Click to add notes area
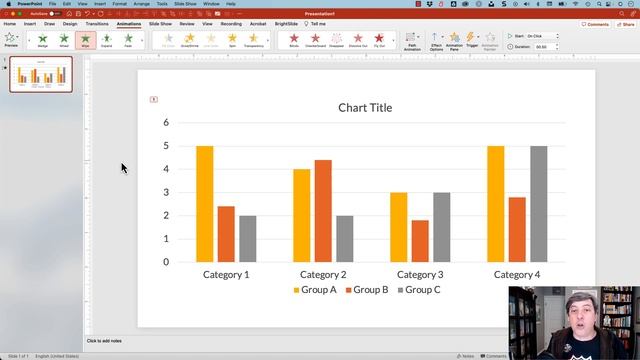 [104, 341]
